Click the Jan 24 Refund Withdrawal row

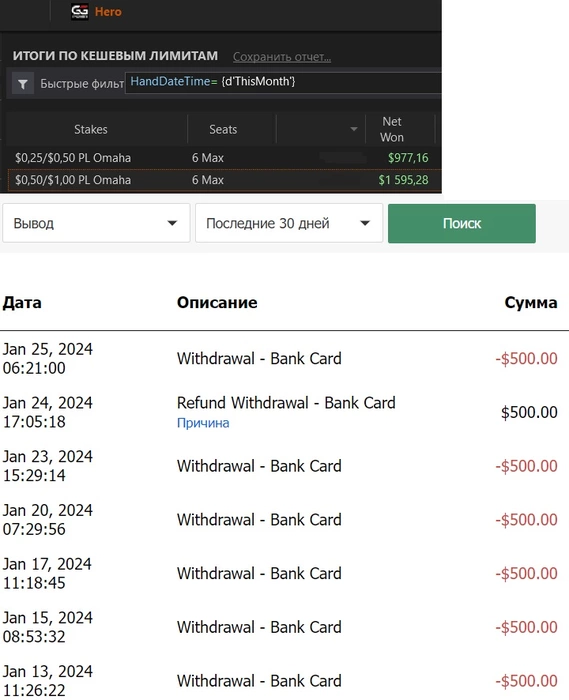pos(280,412)
